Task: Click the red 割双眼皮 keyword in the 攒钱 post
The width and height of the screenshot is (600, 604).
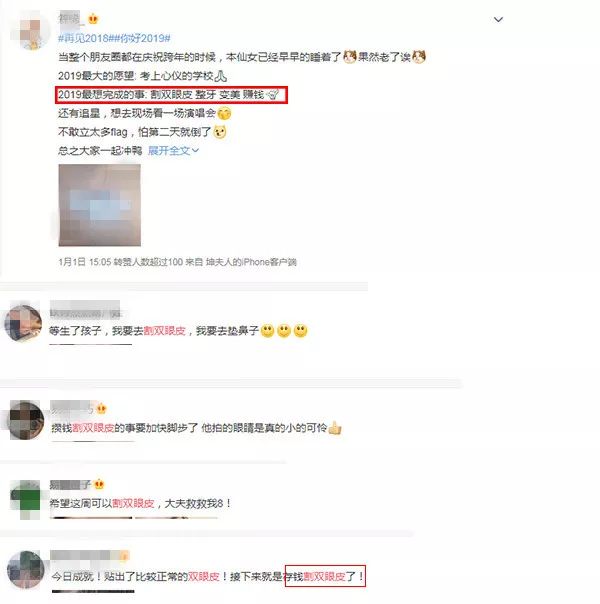Action: tap(93, 428)
